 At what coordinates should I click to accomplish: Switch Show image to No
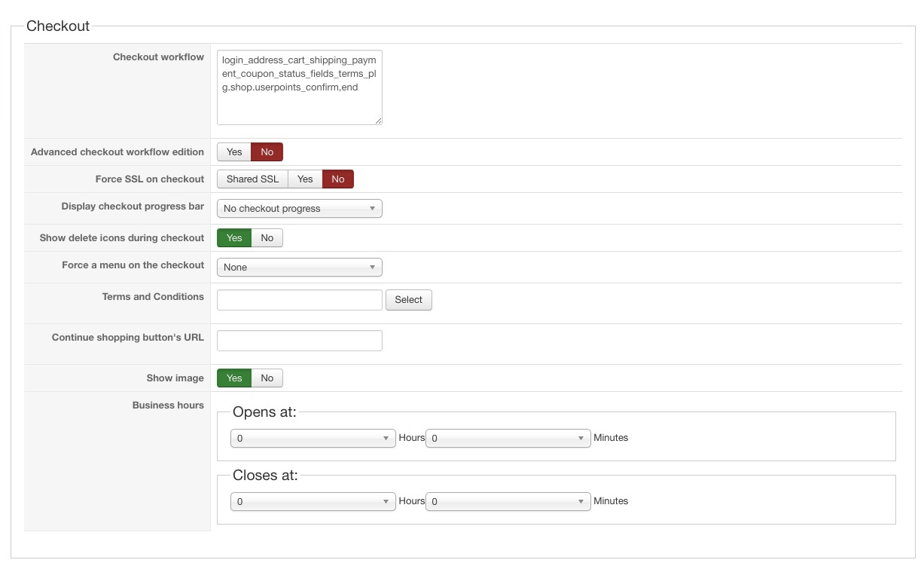point(267,378)
